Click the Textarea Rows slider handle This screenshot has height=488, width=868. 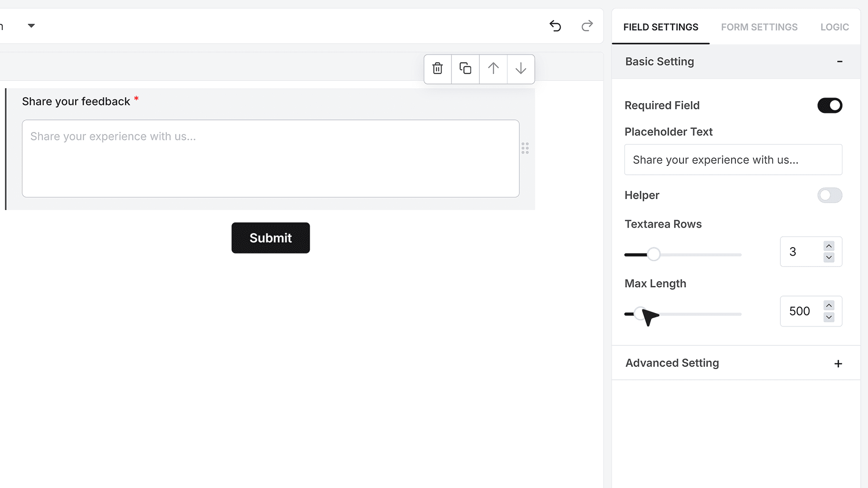[653, 254]
